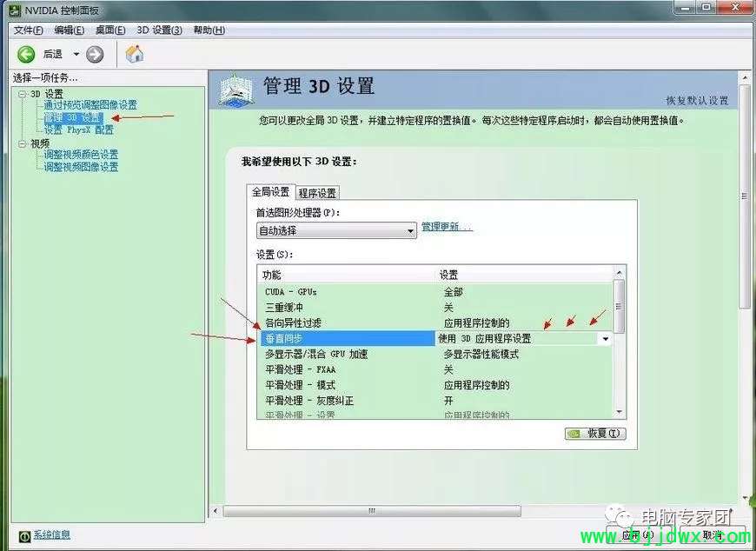Switch to the 全局设置 tab
This screenshot has height=551, width=756.
(270, 192)
